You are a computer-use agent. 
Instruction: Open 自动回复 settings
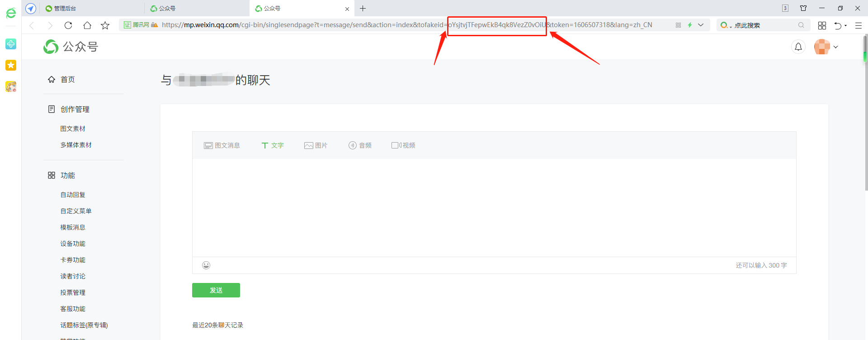[x=73, y=195]
